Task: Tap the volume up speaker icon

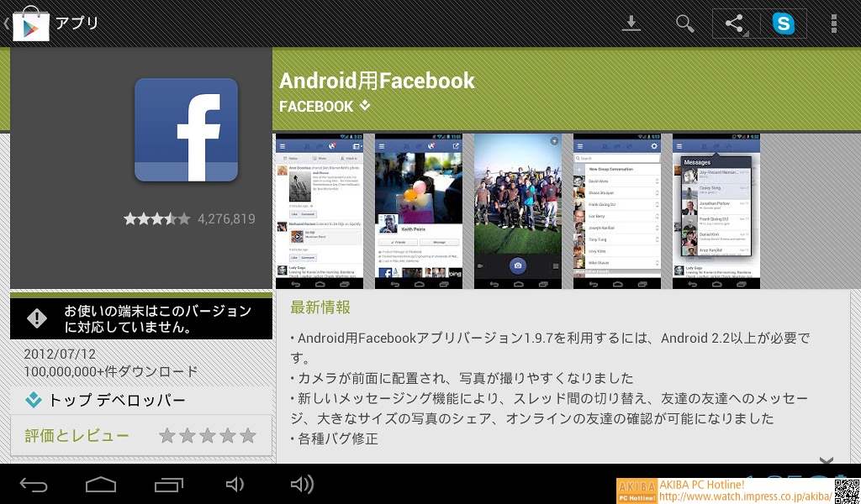Action: 302,484
